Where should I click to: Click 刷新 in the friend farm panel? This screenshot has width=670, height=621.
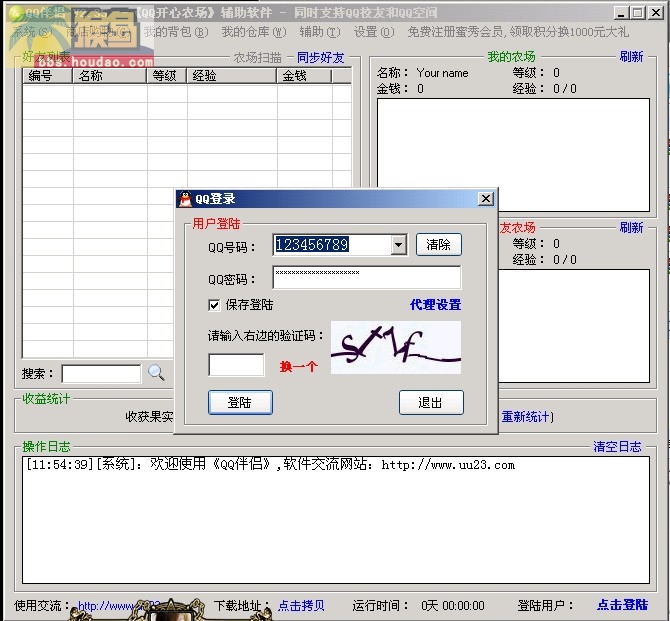632,227
